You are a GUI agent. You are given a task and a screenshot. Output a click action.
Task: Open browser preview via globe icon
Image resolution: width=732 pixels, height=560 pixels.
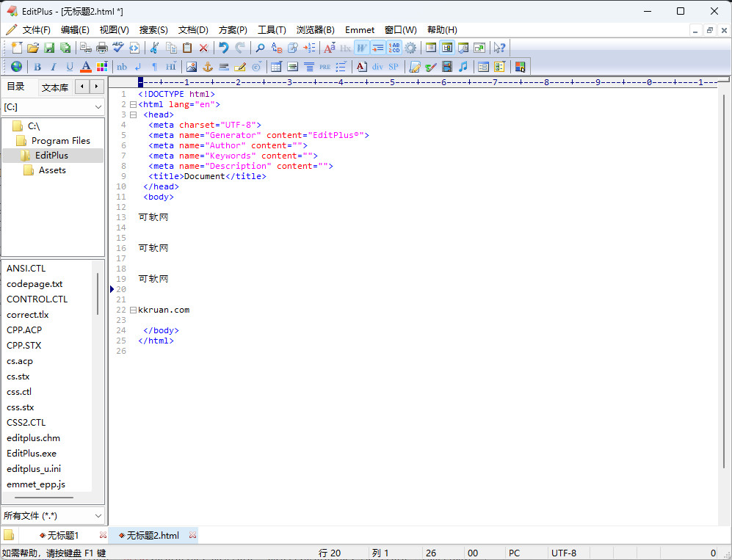[16, 67]
